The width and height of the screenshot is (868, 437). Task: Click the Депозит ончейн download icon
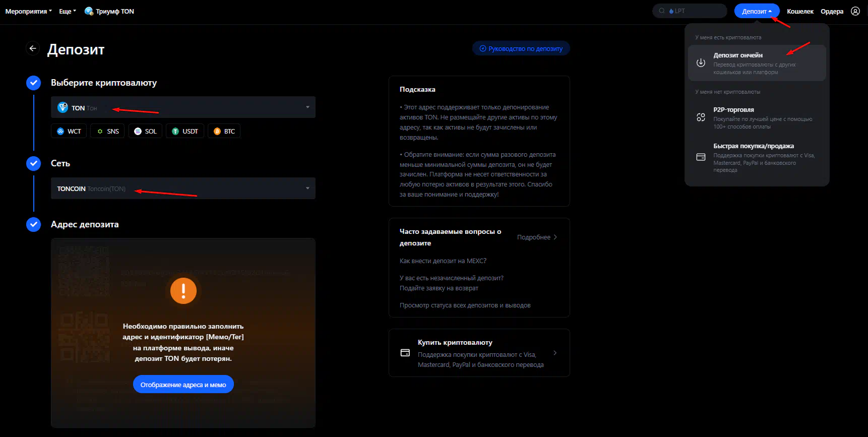coord(701,63)
